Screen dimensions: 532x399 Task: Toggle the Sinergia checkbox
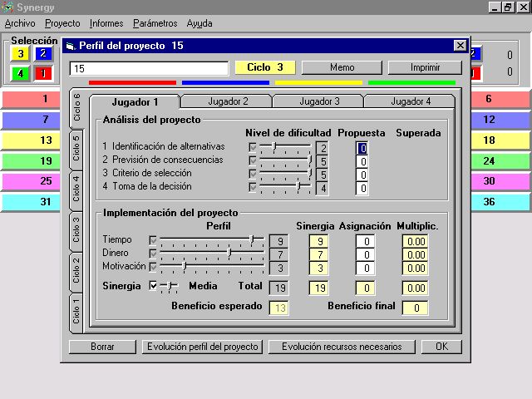click(x=153, y=286)
